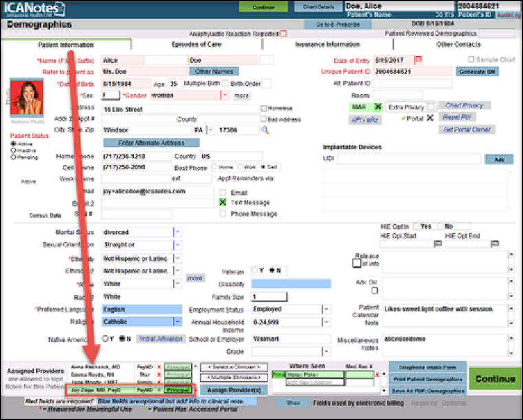Image resolution: width=523 pixels, height=420 pixels.
Task: Open the Other Contacts tab
Action: (x=458, y=44)
